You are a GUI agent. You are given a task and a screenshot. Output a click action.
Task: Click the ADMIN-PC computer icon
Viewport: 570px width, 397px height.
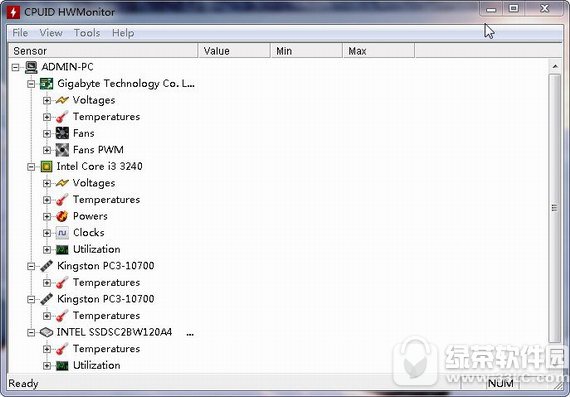click(31, 67)
